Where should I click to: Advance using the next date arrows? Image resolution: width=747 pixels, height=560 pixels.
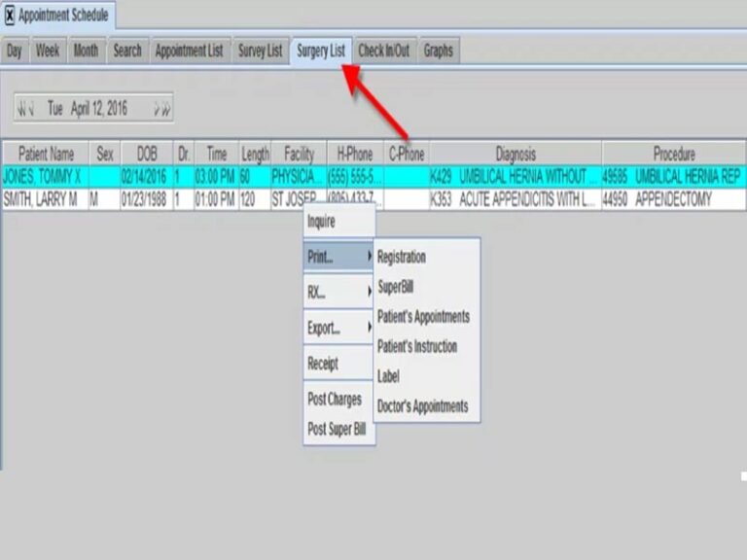[162, 109]
